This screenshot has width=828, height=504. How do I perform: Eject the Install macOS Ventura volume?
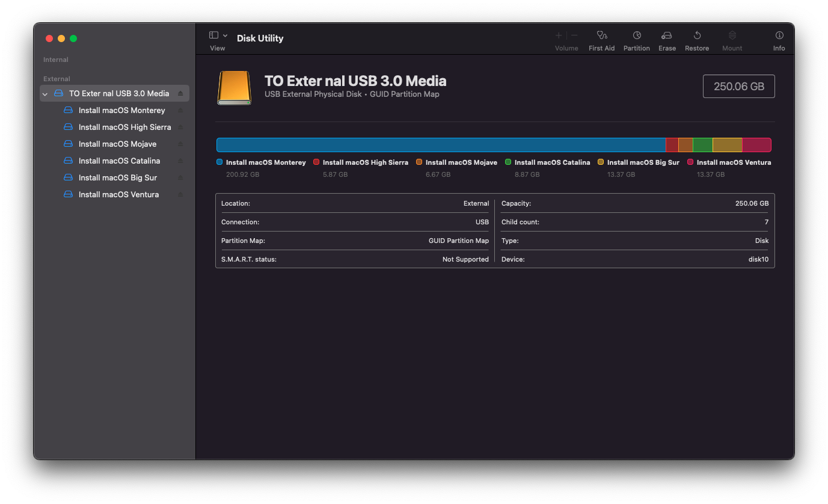[180, 194]
